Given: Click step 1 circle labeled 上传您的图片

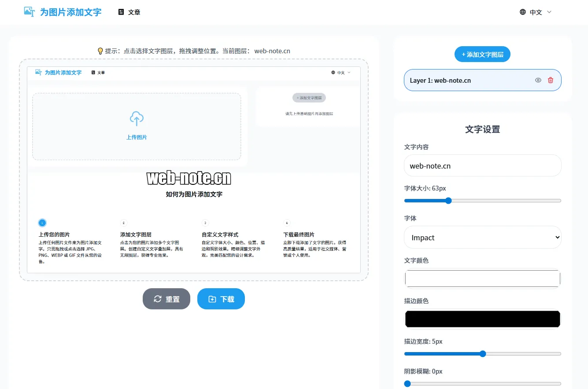Looking at the screenshot, I should (x=42, y=223).
